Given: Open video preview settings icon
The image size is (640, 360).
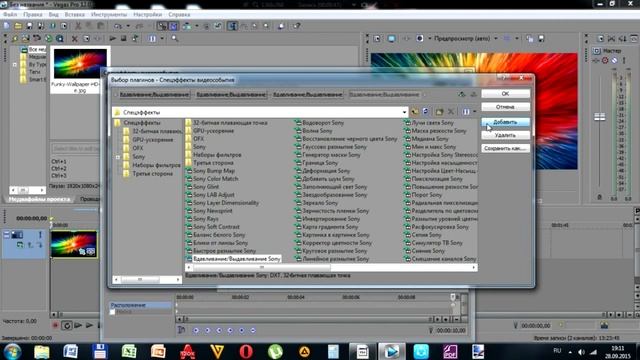Looking at the screenshot, I should click(377, 39).
